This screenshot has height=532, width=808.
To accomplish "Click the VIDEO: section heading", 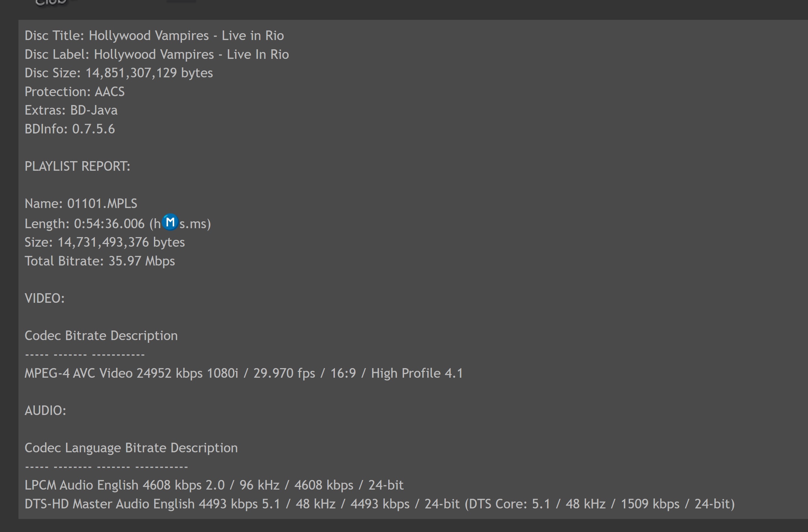I will point(45,298).
